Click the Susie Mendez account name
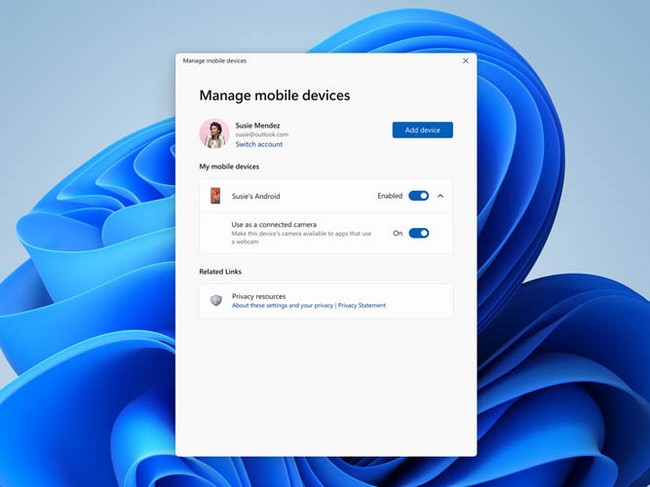The width and height of the screenshot is (650, 487). click(257, 125)
